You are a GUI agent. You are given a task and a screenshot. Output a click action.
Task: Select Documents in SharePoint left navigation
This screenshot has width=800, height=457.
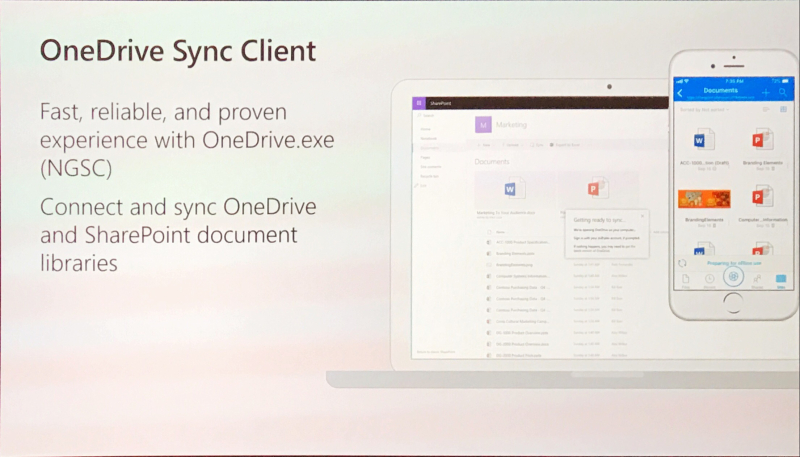pyautogui.click(x=430, y=148)
